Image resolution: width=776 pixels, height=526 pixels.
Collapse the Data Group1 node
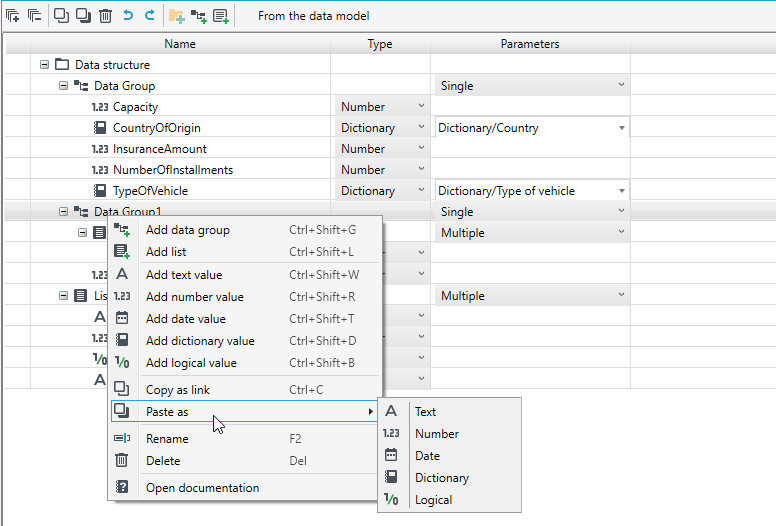tap(63, 211)
